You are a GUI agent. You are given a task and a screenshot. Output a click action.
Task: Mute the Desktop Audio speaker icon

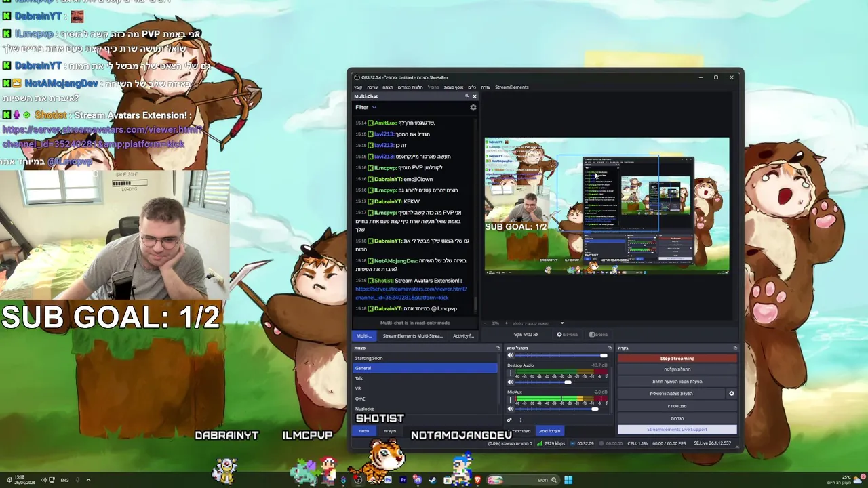coord(511,382)
